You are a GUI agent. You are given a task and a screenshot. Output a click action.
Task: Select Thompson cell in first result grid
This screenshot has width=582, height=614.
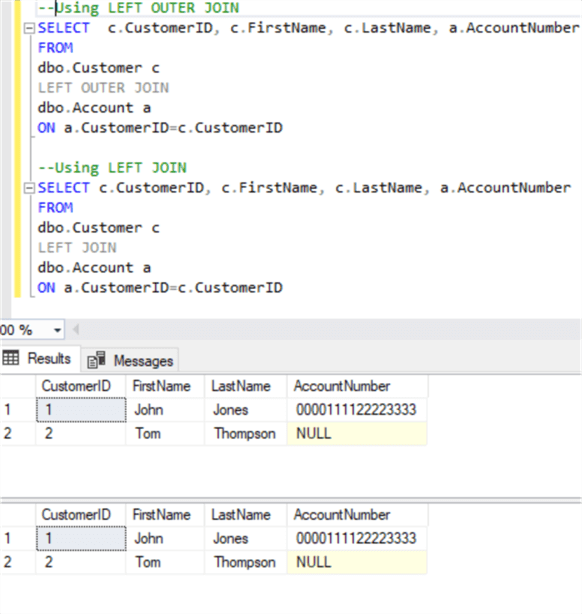coord(246,433)
